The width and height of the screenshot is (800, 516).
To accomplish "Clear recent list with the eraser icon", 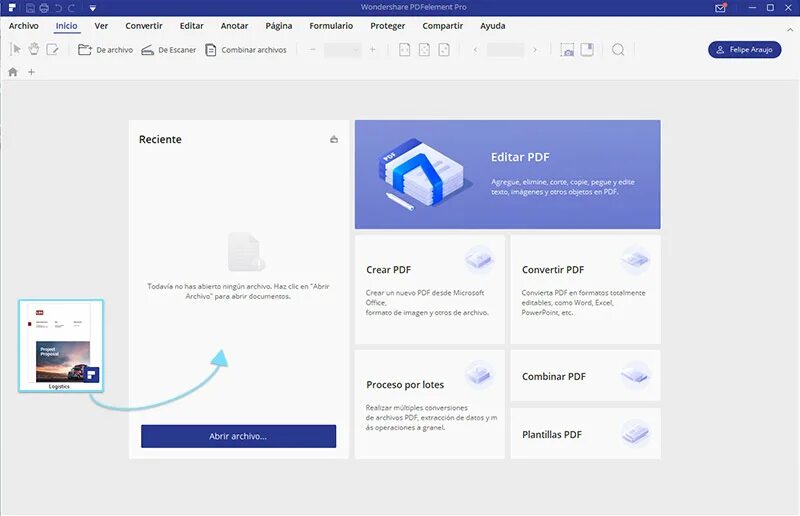I will (334, 139).
